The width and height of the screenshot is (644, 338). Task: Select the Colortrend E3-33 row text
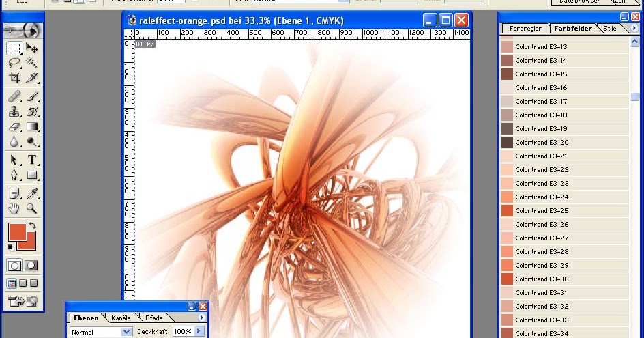tap(542, 320)
